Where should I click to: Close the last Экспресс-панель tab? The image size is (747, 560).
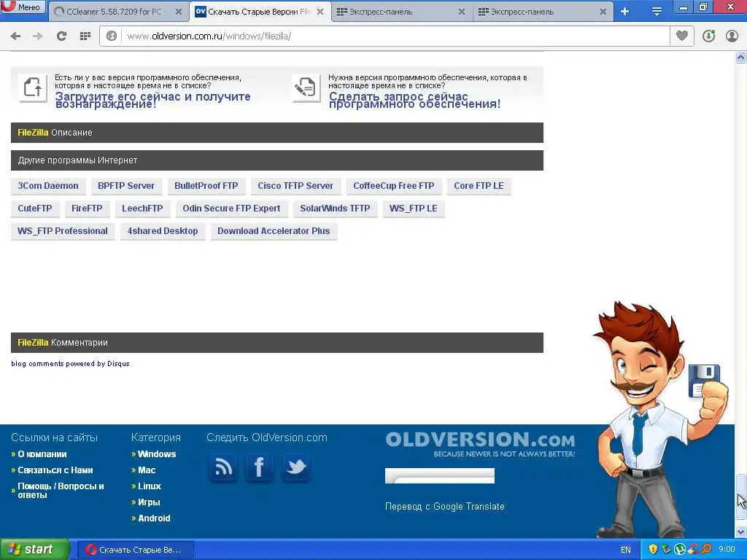tap(603, 12)
